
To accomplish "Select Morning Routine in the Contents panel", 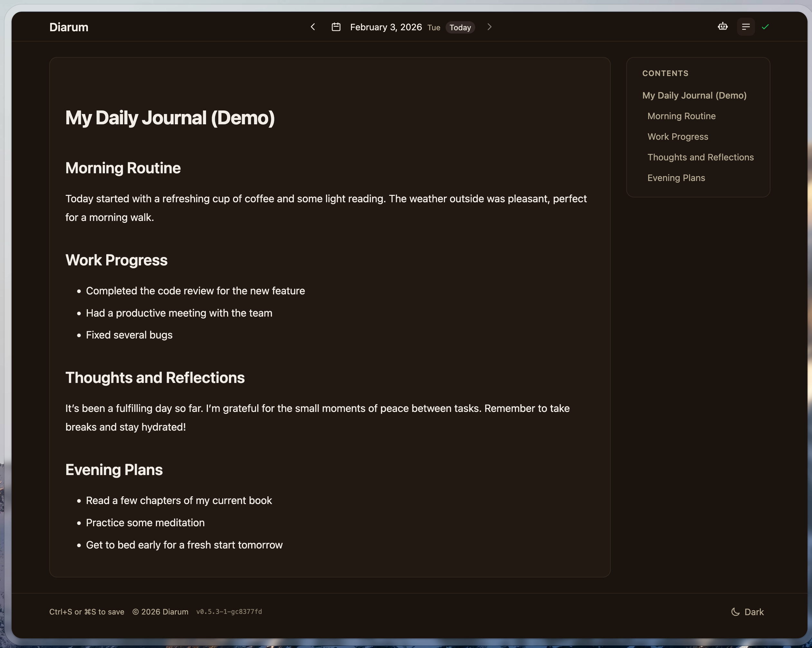I will (x=681, y=116).
